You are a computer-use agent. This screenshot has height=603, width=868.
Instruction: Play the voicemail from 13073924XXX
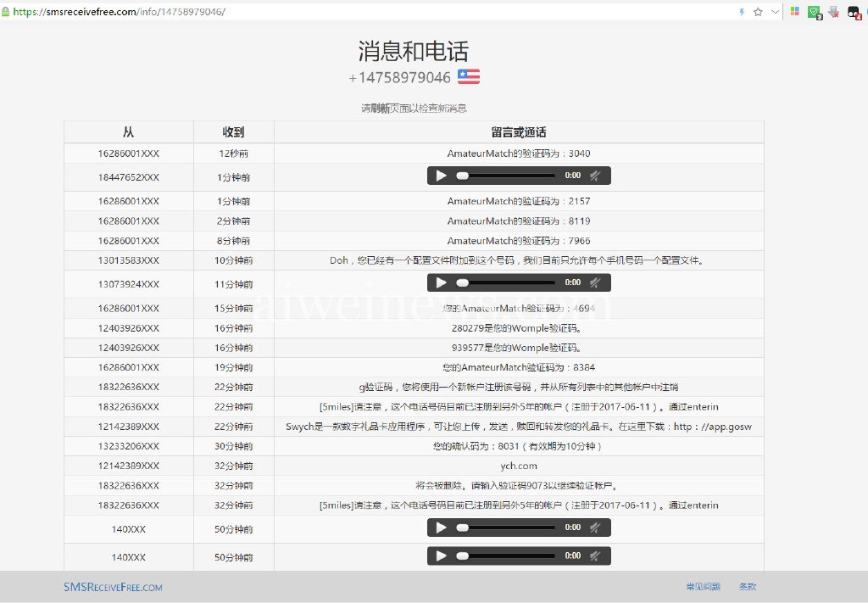click(x=441, y=283)
